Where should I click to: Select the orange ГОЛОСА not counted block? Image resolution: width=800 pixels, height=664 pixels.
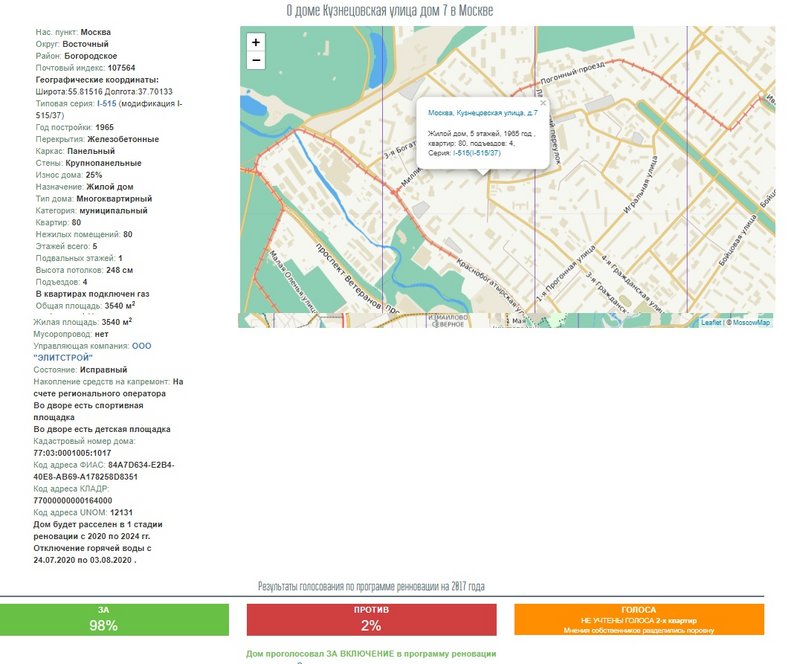pyautogui.click(x=639, y=620)
